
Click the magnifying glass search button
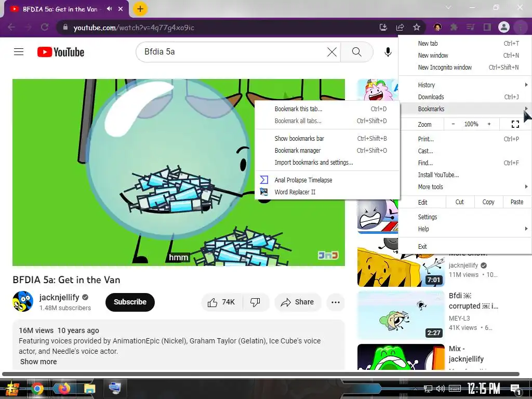(356, 52)
